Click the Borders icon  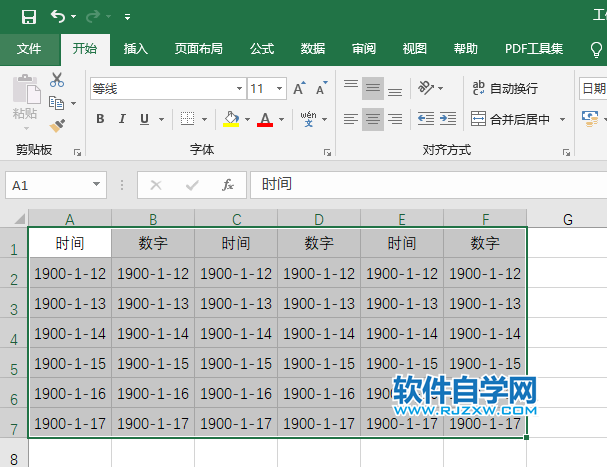[x=187, y=119]
